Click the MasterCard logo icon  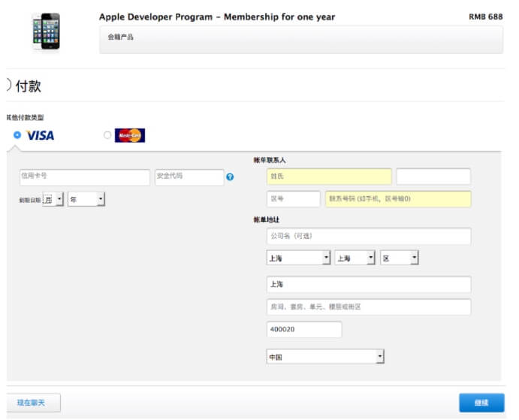coord(130,135)
